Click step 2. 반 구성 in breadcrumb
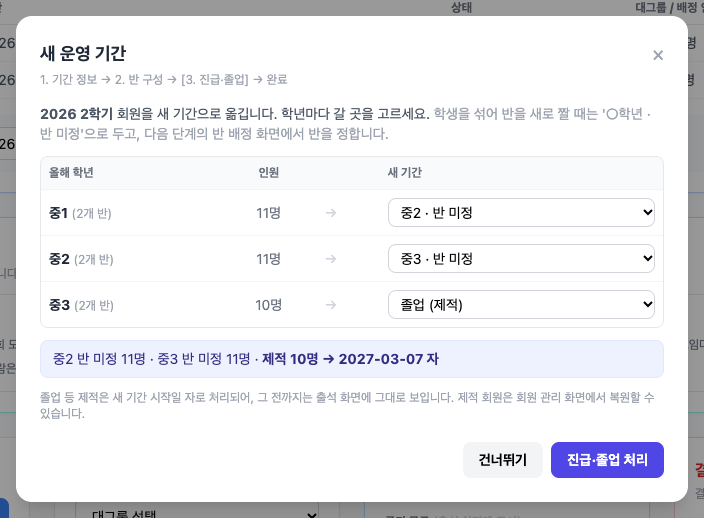The height and width of the screenshot is (518, 704). [x=139, y=79]
